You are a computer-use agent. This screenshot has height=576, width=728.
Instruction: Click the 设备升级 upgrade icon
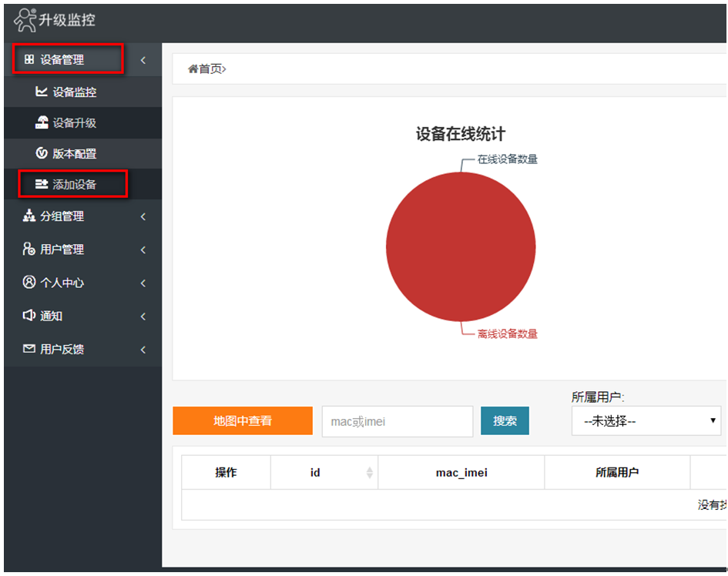42,122
